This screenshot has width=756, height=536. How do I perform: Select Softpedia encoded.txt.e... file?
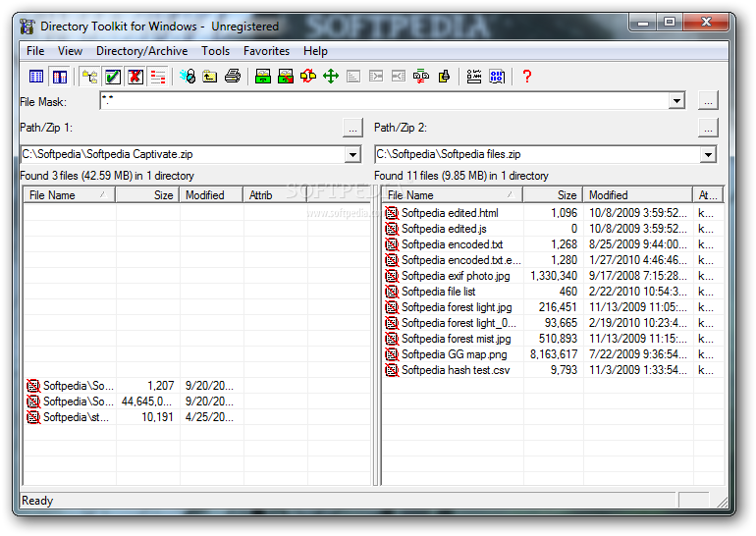pyautogui.click(x=460, y=260)
